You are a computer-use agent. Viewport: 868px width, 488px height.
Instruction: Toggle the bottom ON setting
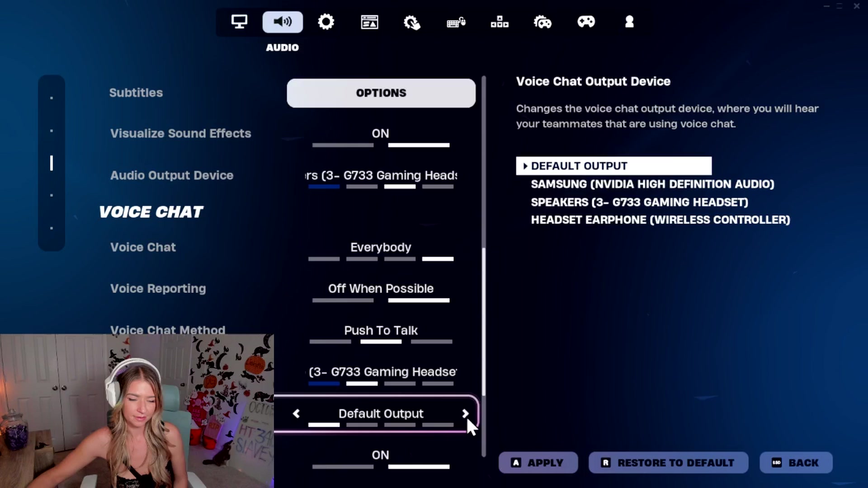381,459
